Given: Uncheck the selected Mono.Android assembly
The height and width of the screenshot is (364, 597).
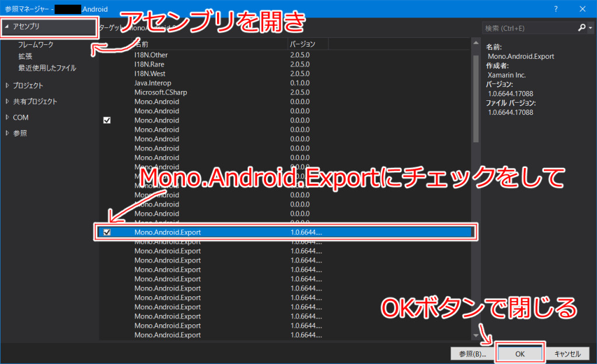Looking at the screenshot, I should pyautogui.click(x=106, y=120).
